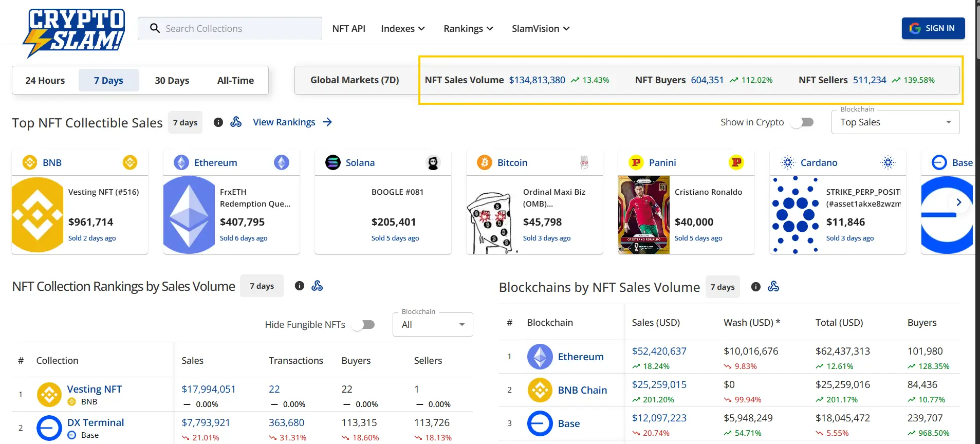The height and width of the screenshot is (444, 980).
Task: Open the Blockchain All filter dropdown
Action: coord(432,325)
